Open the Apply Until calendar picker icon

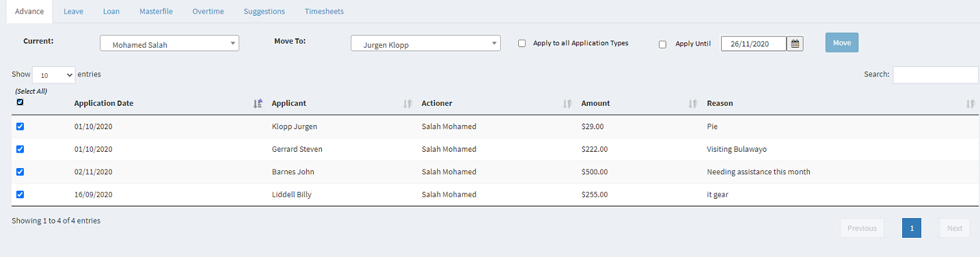click(795, 44)
